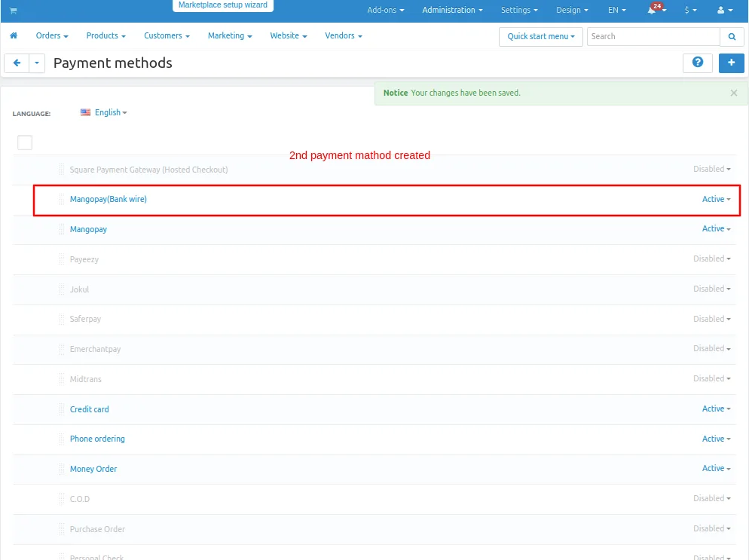Open the Mangopay(Bank wire) payment method
Image resolution: width=749 pixels, height=560 pixels.
point(109,199)
